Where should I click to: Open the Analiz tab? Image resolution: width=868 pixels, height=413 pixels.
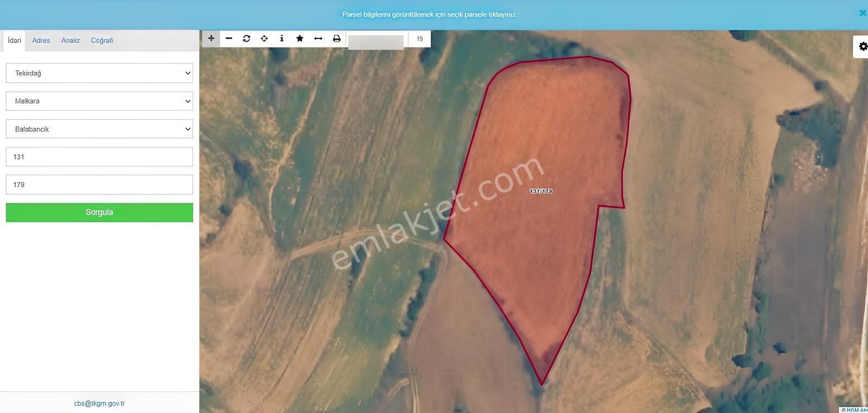pyautogui.click(x=71, y=41)
